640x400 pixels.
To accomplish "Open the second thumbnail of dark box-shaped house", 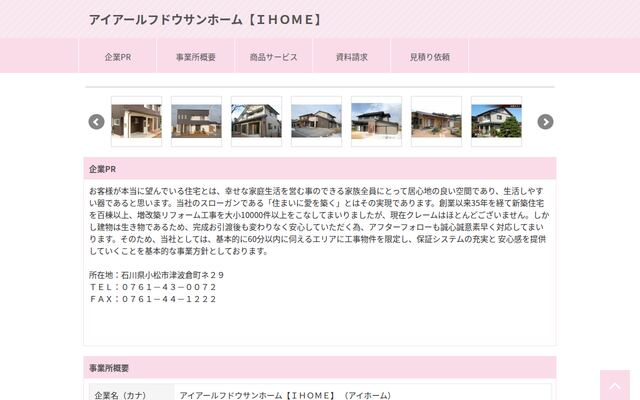I will tap(196, 121).
